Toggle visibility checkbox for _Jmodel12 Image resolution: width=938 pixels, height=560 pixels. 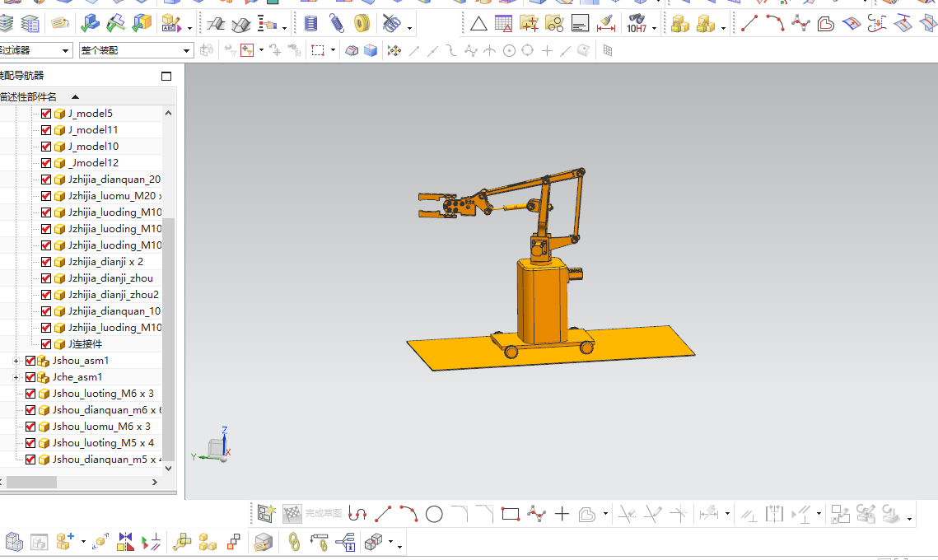(46, 163)
